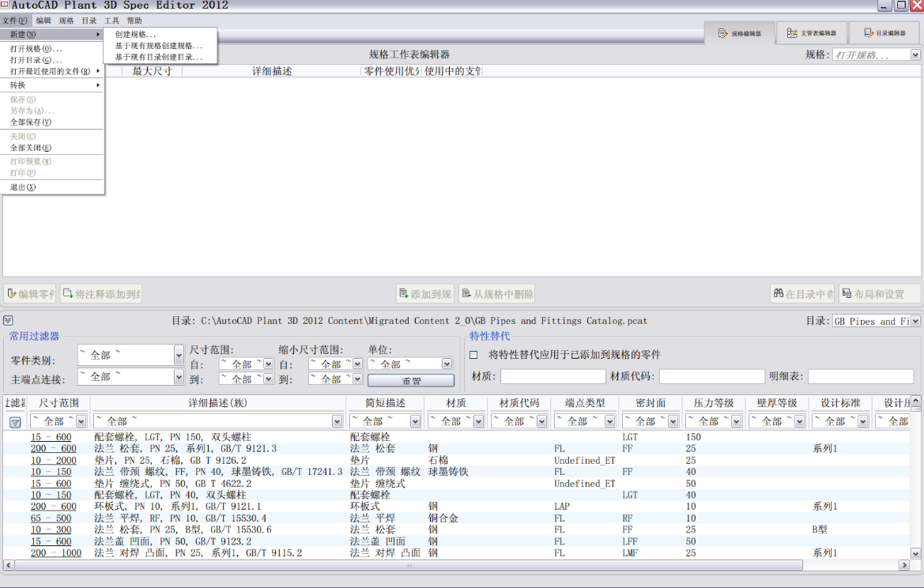Choose 基于现有目录创建目录...
Viewport: 924px width, 588px height.
pos(160,57)
